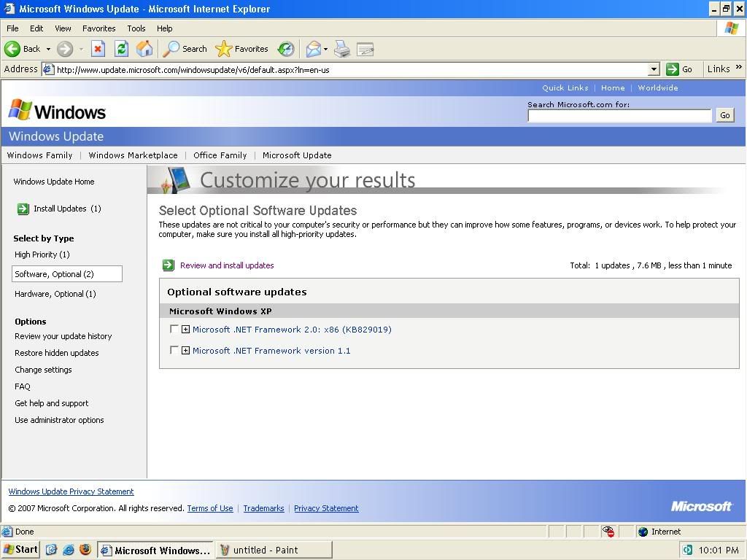Go to home page via house icon
This screenshot has height=560, width=747.
144,49
